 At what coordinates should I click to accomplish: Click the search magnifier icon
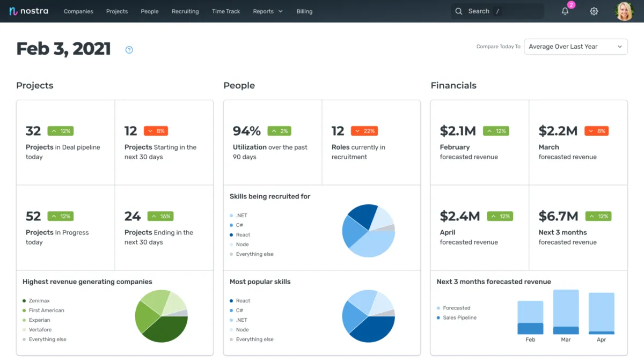pos(458,11)
